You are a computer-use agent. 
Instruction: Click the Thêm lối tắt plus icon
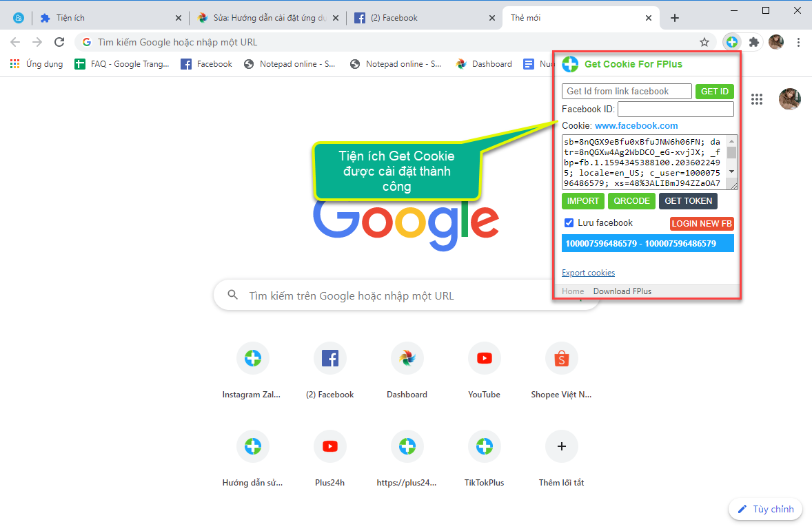click(561, 446)
